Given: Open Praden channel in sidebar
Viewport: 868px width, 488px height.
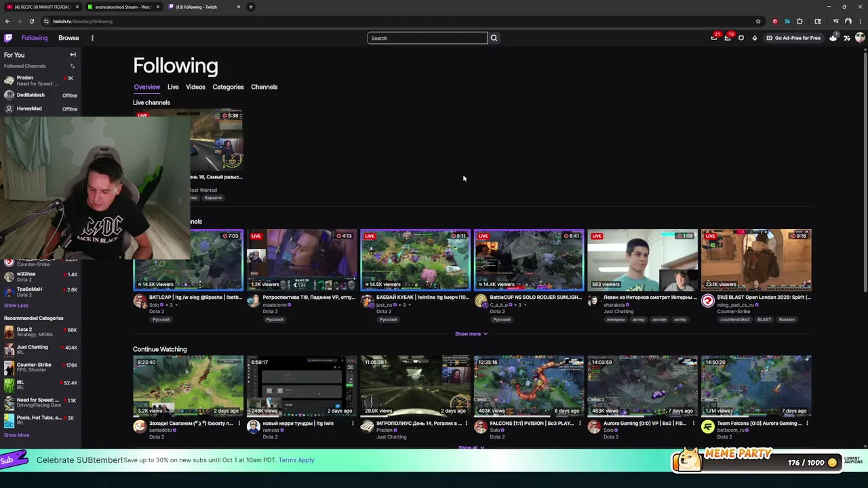Looking at the screenshot, I should [41, 81].
